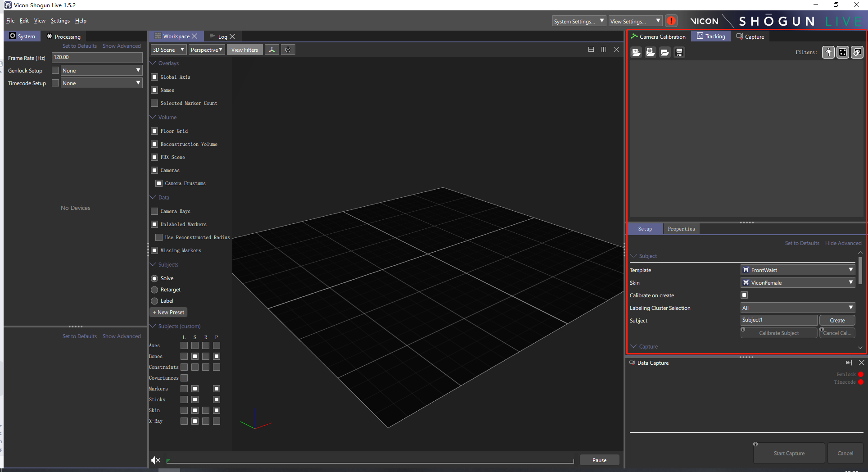
Task: Click the red system alert icon
Action: point(671,21)
